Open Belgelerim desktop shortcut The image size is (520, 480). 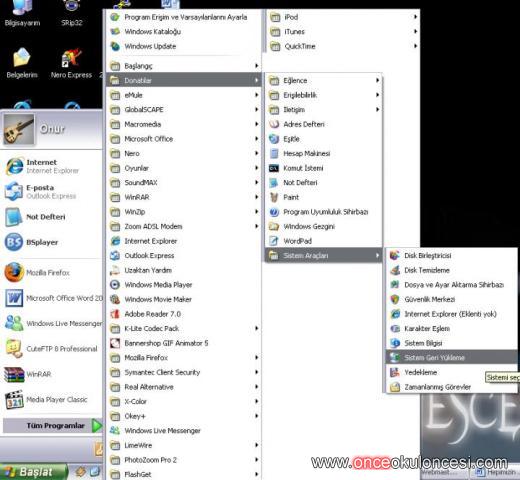[22, 63]
